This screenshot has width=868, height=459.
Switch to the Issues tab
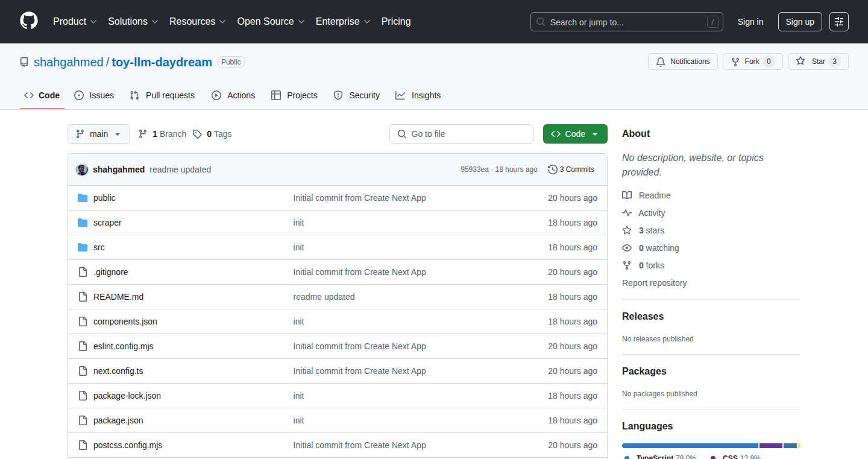(94, 95)
